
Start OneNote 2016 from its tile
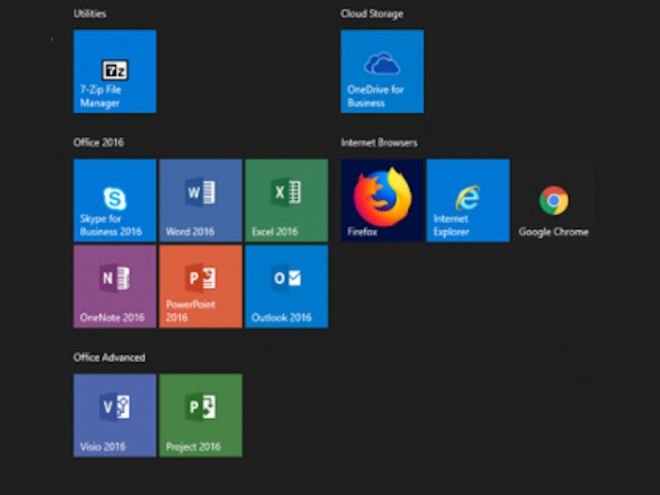[x=115, y=287]
